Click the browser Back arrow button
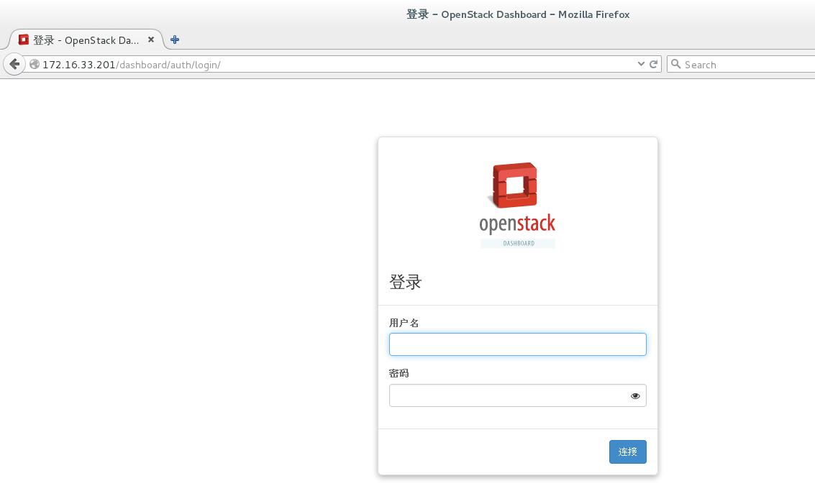The width and height of the screenshot is (815, 504). click(x=14, y=64)
